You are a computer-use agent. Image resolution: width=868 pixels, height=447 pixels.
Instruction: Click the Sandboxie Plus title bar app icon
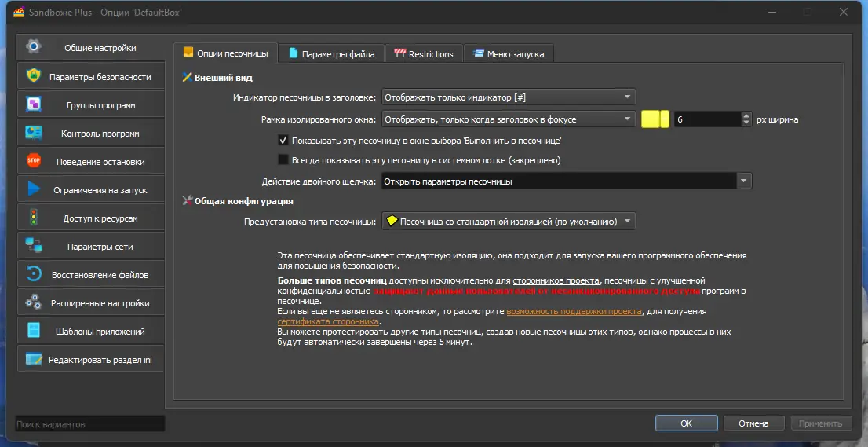20,12
